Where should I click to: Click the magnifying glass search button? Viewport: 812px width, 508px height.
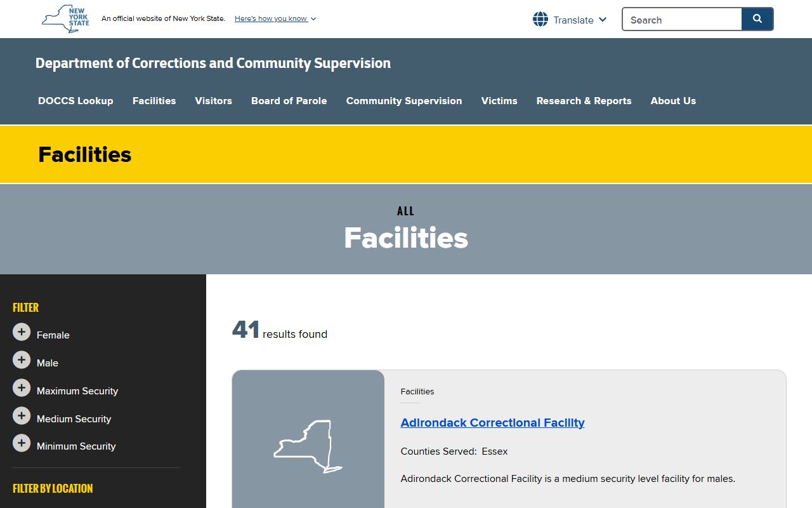tap(757, 19)
